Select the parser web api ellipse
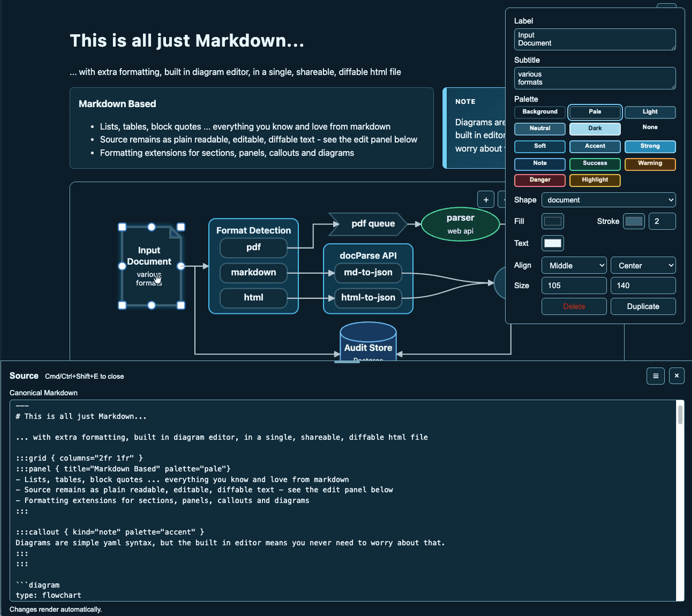692x616 pixels. (x=460, y=224)
